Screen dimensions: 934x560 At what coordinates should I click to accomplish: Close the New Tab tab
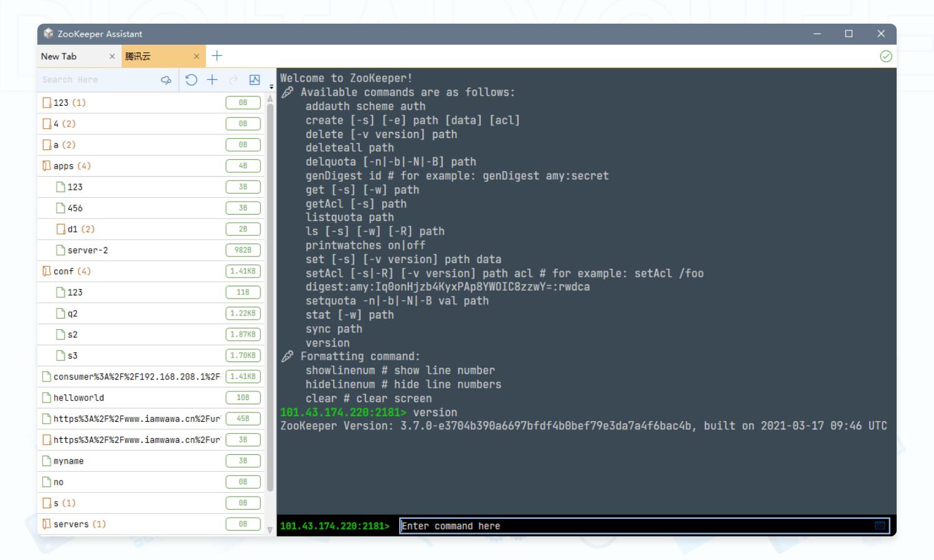point(112,57)
